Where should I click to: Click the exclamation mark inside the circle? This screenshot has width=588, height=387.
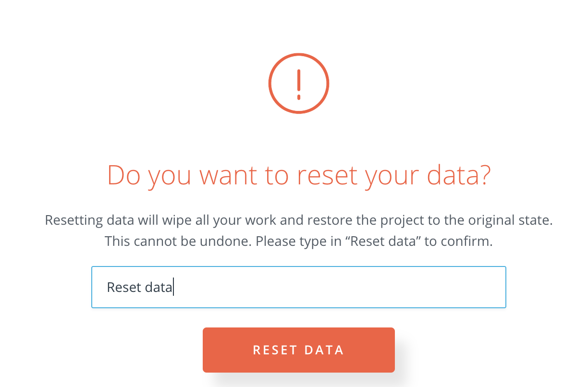[x=298, y=84]
